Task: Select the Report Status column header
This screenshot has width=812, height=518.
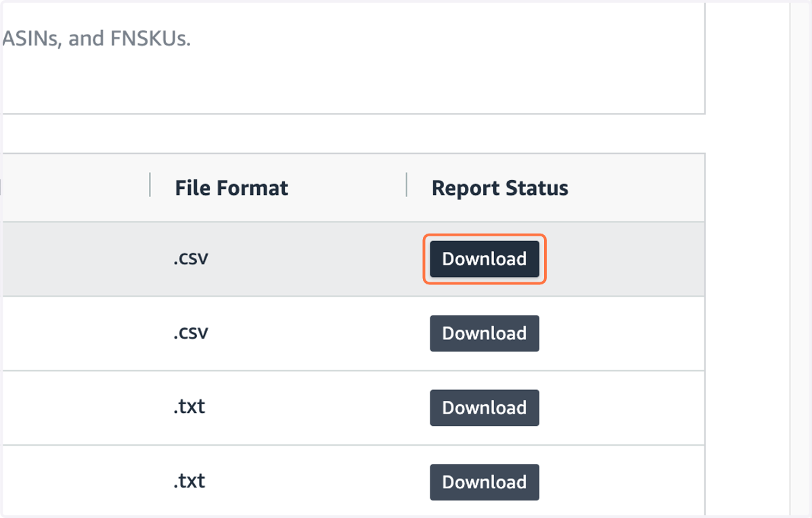Action: click(500, 188)
